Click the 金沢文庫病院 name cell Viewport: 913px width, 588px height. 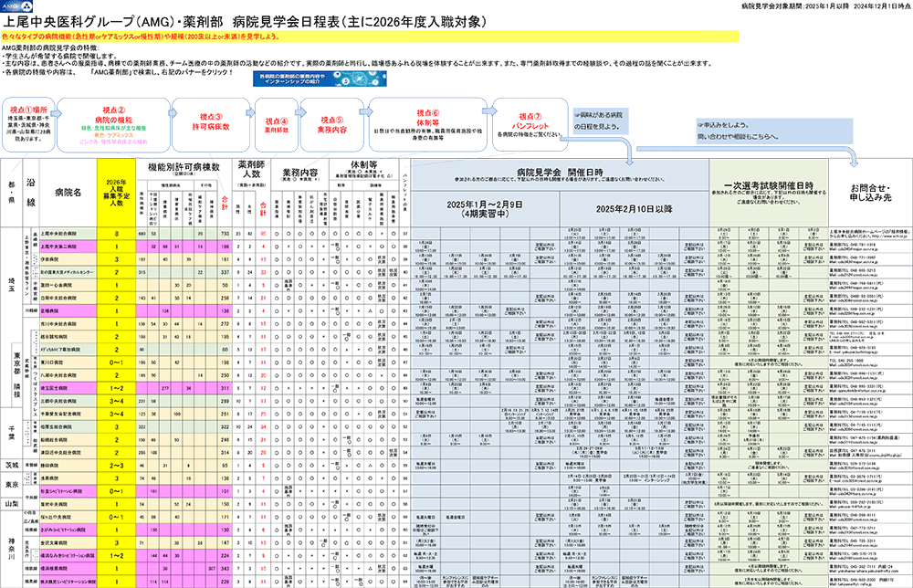point(68,542)
